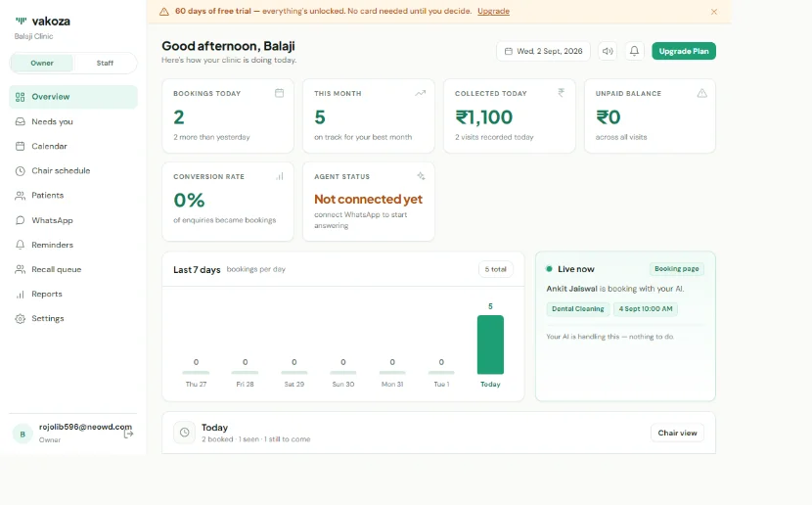
Task: Click the Dental Cleaning tag
Action: coord(577,308)
